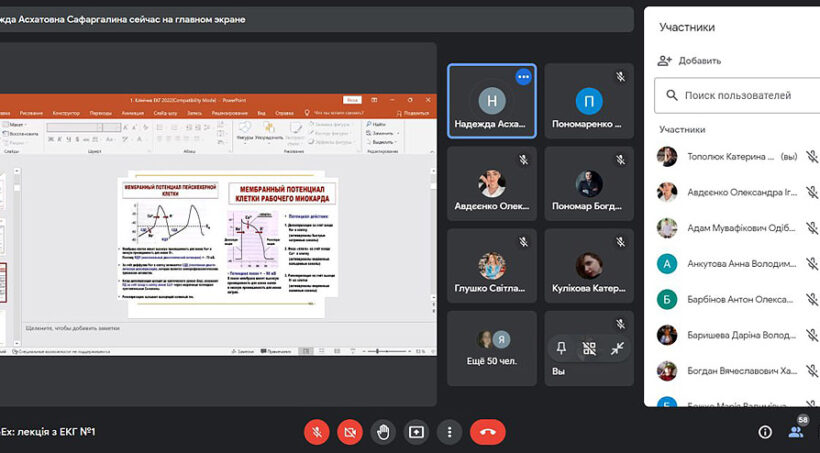Click the present screen button
This screenshot has height=453, width=820.
[416, 432]
